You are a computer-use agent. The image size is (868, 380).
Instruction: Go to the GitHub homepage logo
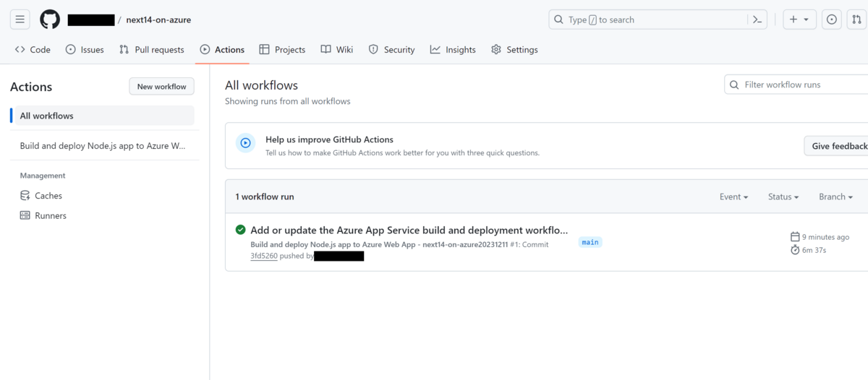click(x=50, y=20)
